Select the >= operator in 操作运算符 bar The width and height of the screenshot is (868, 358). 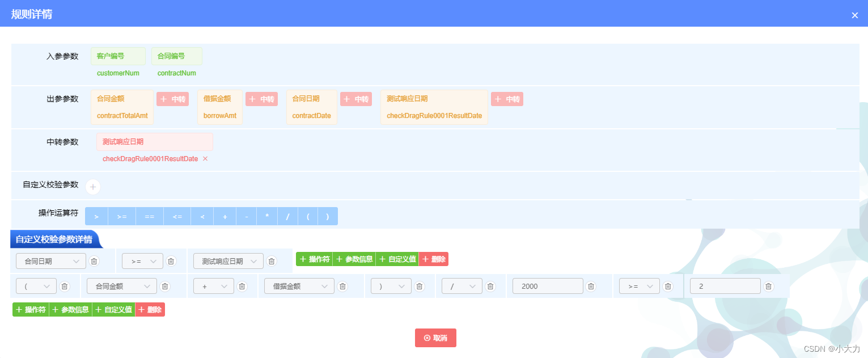point(122,216)
